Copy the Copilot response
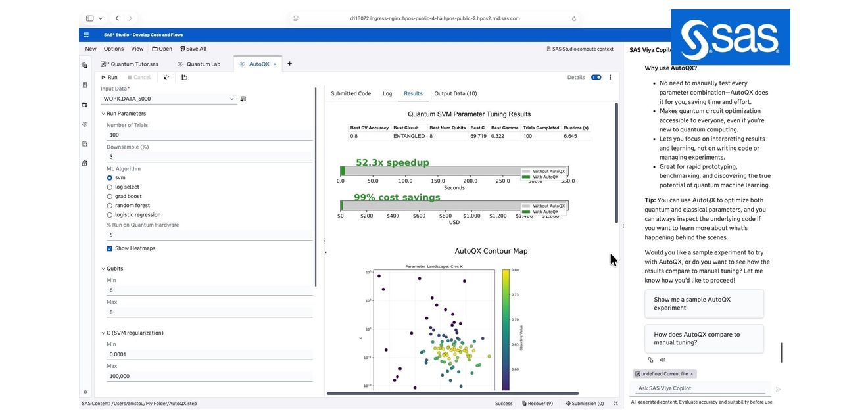868x418 pixels. click(650, 360)
